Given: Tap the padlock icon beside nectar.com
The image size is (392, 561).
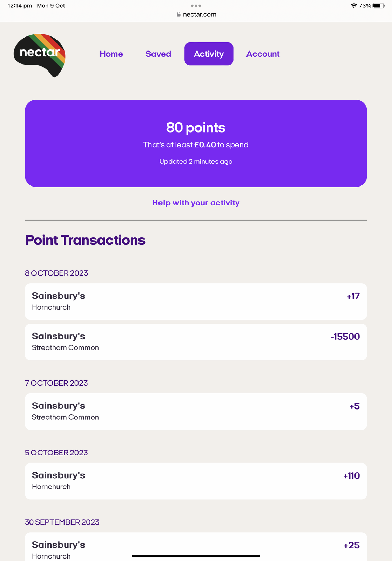Looking at the screenshot, I should pyautogui.click(x=178, y=14).
